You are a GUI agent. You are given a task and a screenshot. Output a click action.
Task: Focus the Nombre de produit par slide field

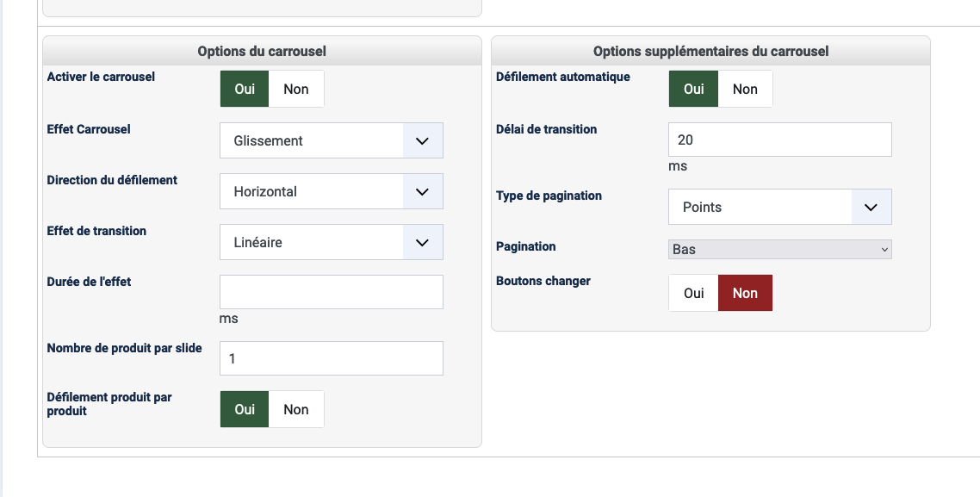pos(332,358)
